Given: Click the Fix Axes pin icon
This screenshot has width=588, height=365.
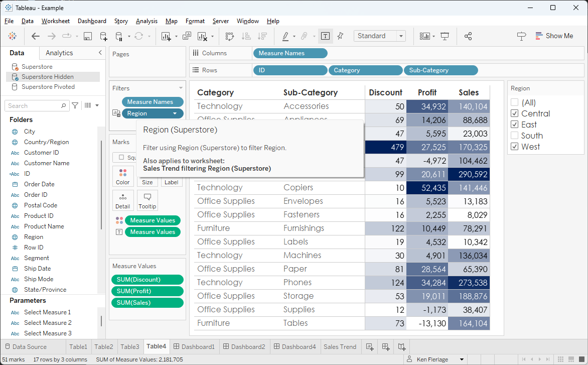Looking at the screenshot, I should (x=341, y=36).
